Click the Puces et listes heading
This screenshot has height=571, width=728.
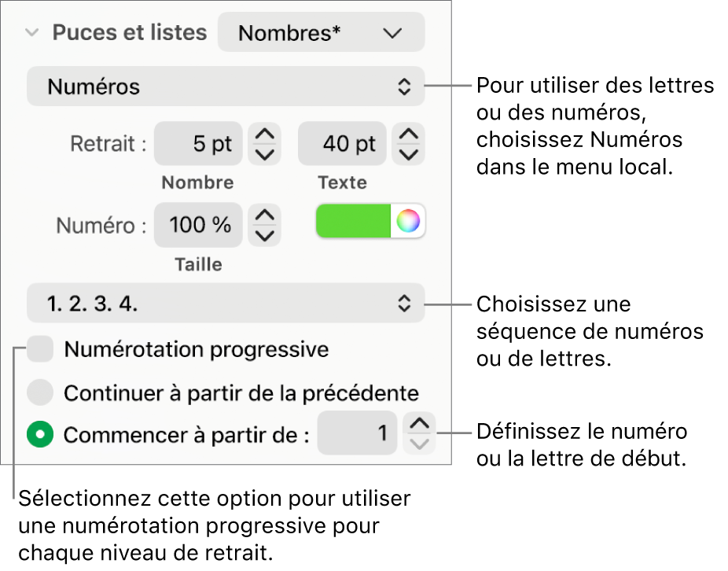point(129,32)
